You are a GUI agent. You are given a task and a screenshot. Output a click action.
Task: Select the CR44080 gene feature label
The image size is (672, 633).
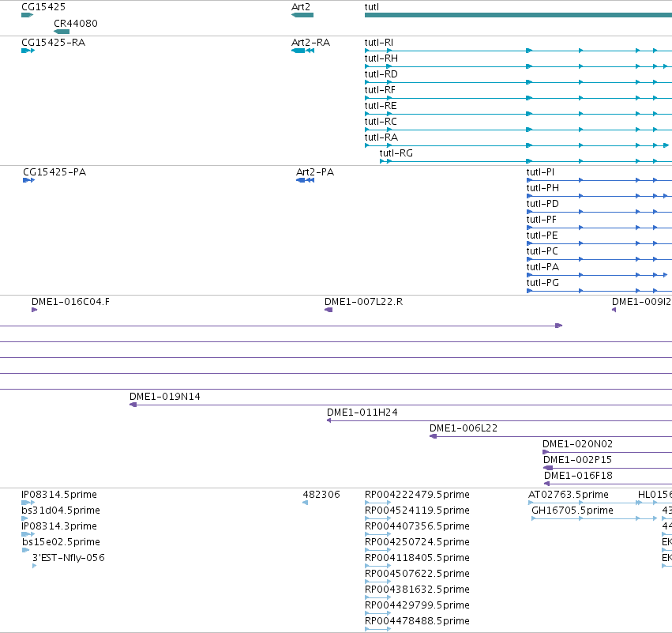(x=76, y=24)
